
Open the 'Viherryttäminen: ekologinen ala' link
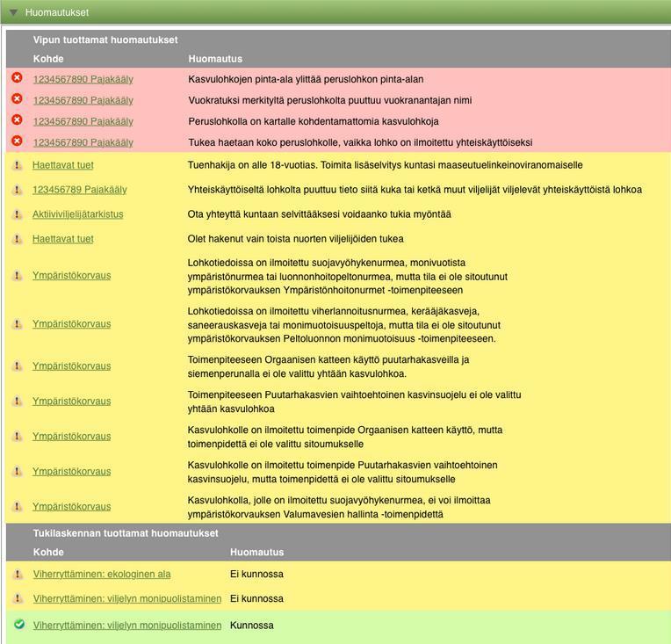[x=102, y=575]
